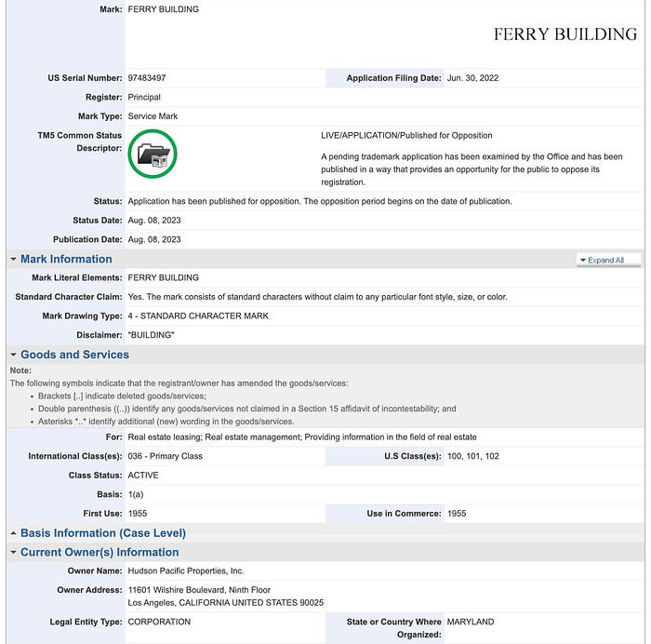The width and height of the screenshot is (651, 644).
Task: Click U.S. classes value 100, 101, 102
Action: (472, 456)
